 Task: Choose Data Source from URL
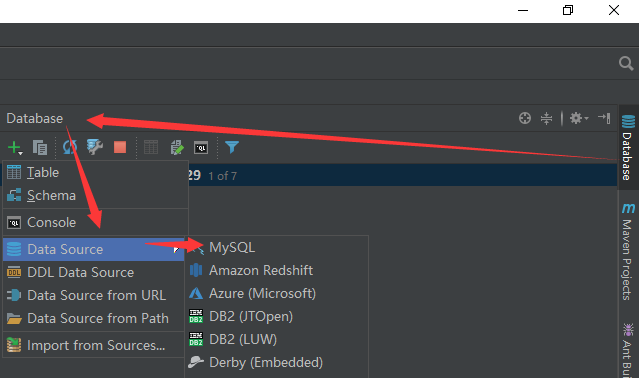94,295
